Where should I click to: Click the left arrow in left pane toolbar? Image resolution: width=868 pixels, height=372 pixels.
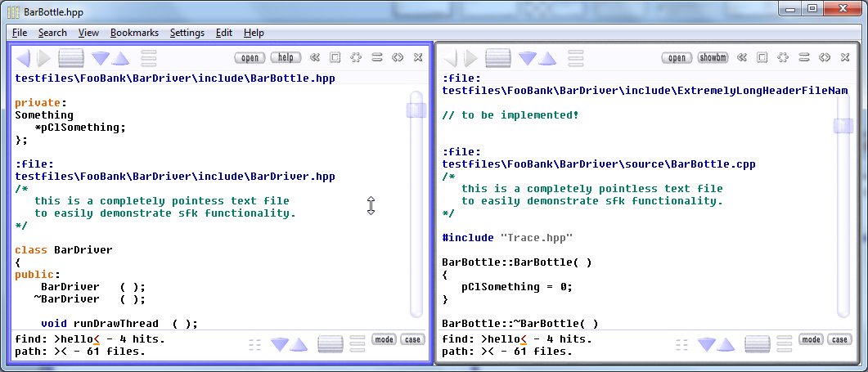point(24,58)
